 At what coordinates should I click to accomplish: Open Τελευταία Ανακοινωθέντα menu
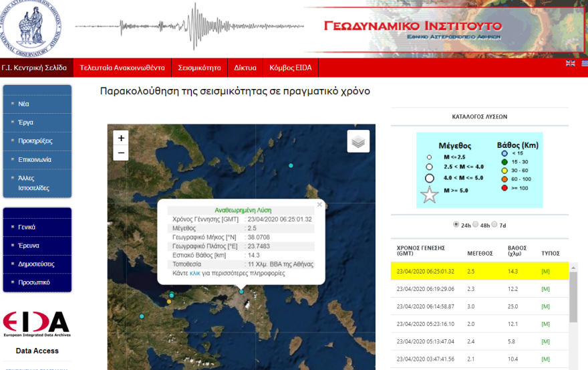pyautogui.click(x=122, y=68)
